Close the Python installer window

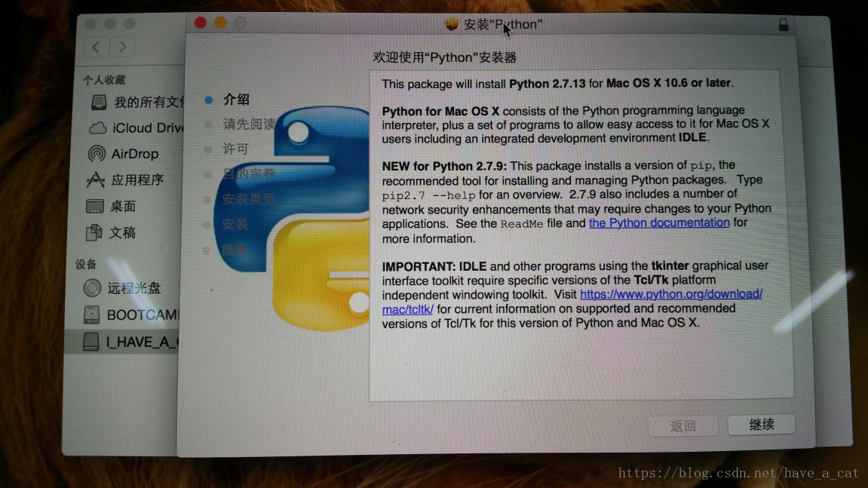click(201, 23)
